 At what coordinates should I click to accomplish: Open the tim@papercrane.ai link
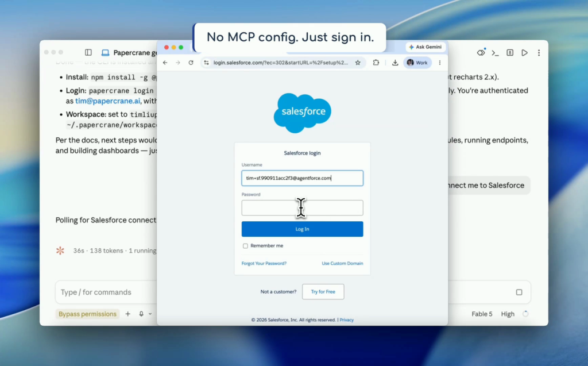107,101
